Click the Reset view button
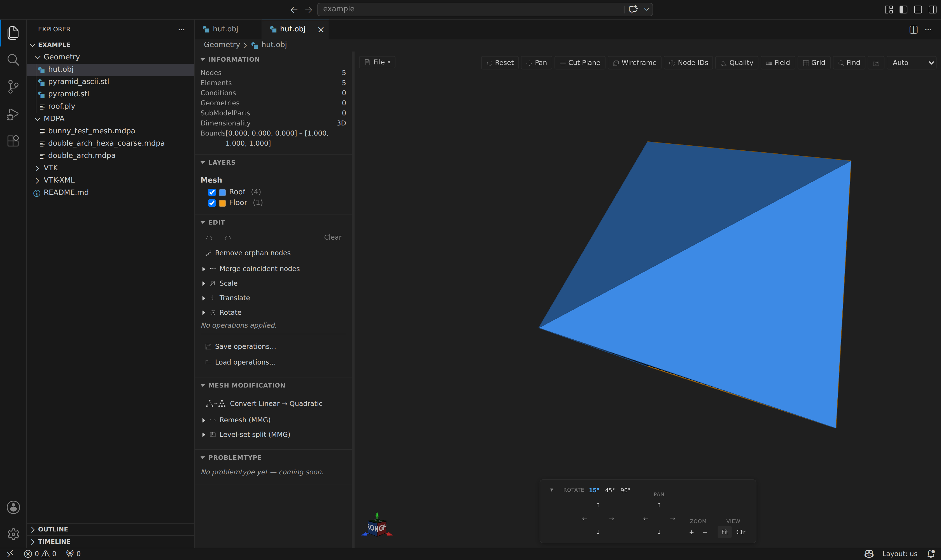 tap(500, 63)
